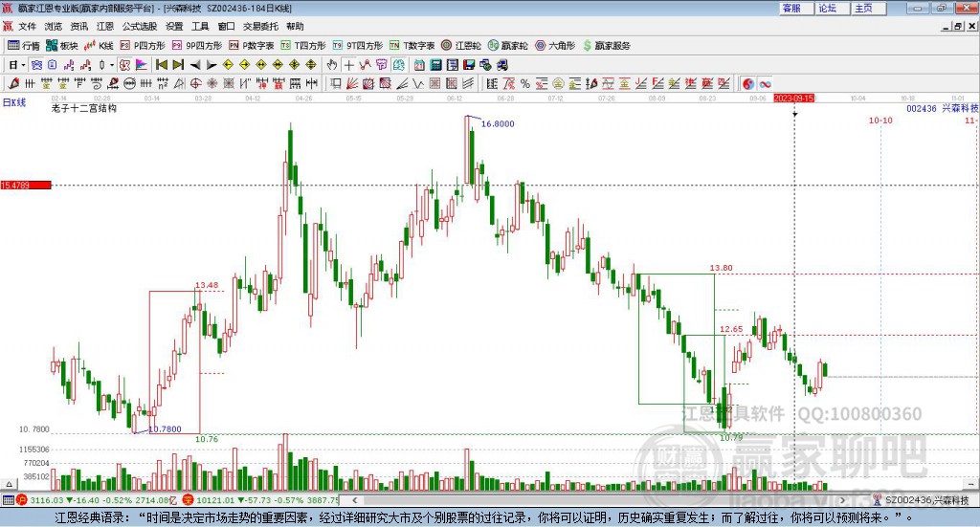Open 赢家服务 with dollar icon
This screenshot has height=527, width=980.
pyautogui.click(x=606, y=46)
